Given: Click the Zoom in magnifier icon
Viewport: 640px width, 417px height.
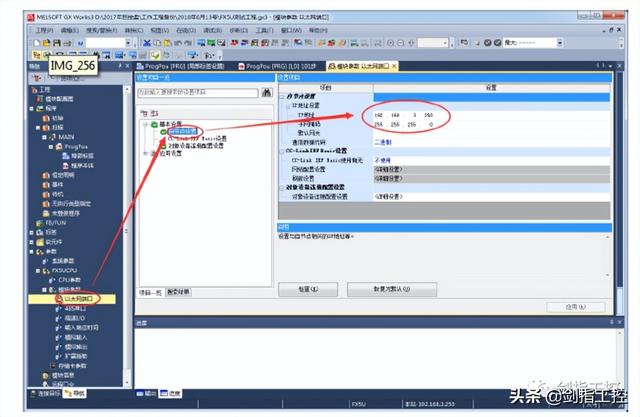Looking at the screenshot, I should tap(390, 42).
